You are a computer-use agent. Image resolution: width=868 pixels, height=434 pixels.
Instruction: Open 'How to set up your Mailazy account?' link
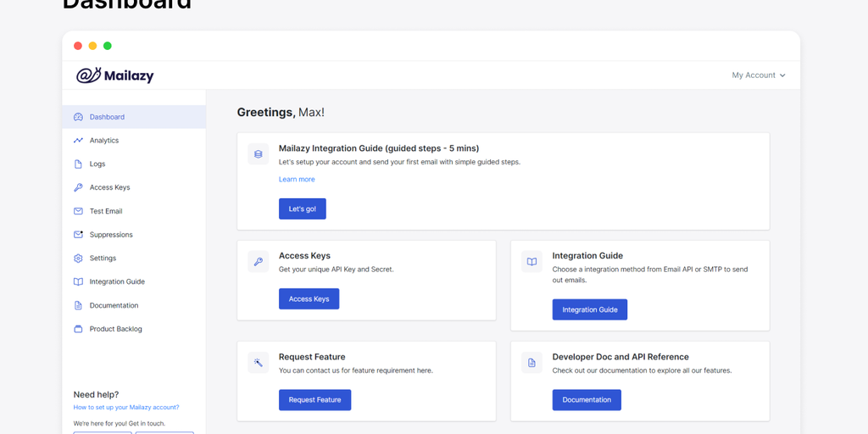coord(126,408)
